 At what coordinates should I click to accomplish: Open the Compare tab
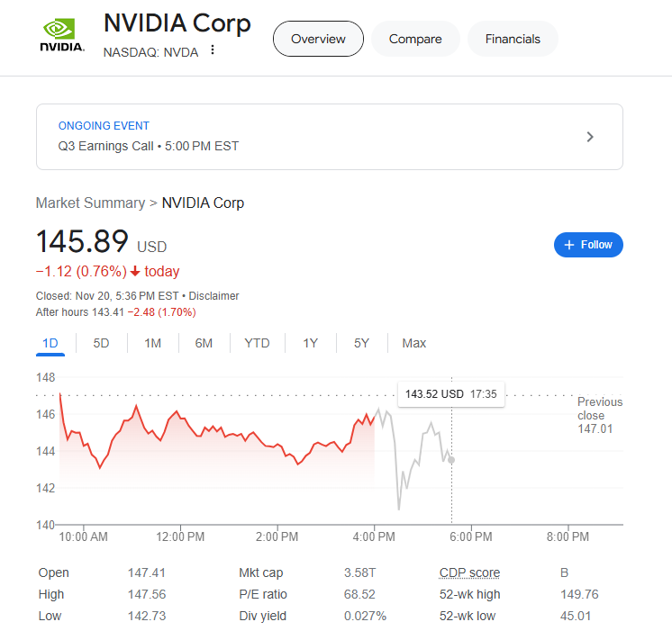point(415,39)
